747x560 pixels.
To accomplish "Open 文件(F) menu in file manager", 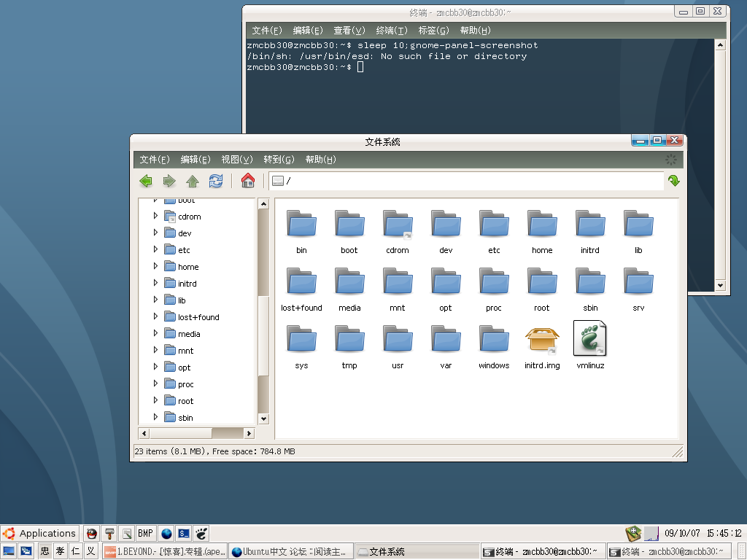I will [155, 160].
